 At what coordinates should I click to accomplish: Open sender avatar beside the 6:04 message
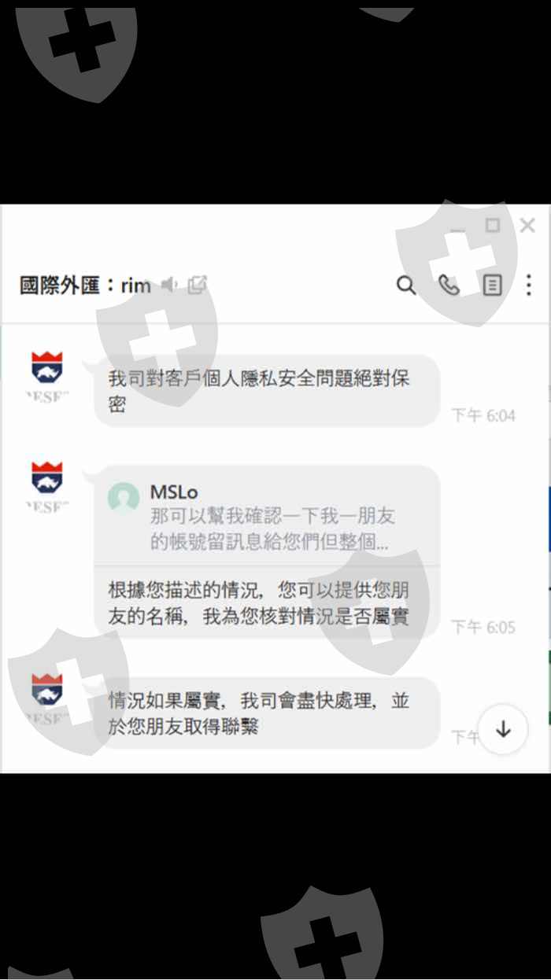[x=46, y=368]
